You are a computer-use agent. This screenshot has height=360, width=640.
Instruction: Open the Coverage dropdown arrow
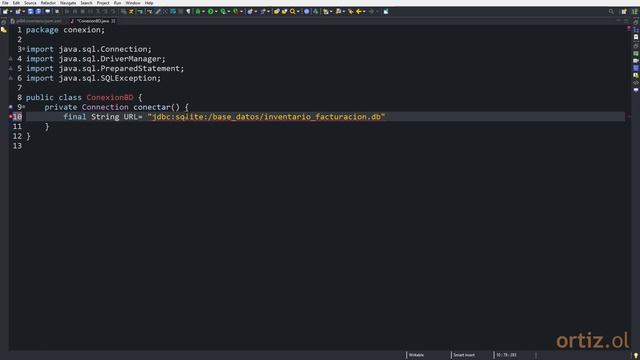point(229,11)
